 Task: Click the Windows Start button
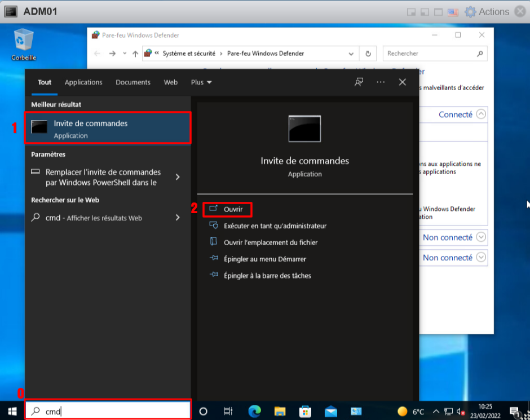pyautogui.click(x=12, y=411)
